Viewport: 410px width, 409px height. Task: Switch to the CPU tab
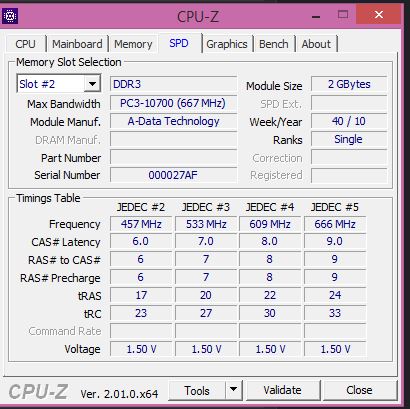25,44
